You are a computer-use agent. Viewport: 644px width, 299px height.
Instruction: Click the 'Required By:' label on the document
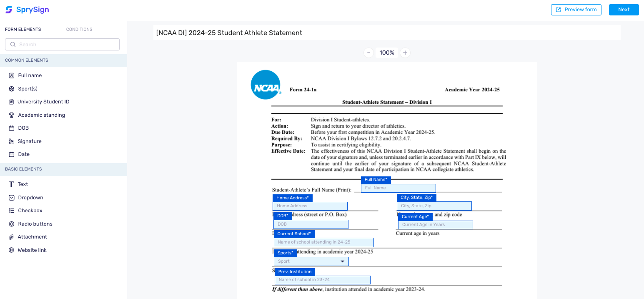coord(287,138)
